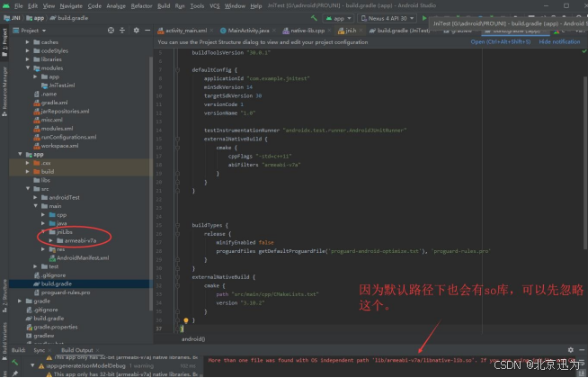Open the Build menu

[x=164, y=5]
